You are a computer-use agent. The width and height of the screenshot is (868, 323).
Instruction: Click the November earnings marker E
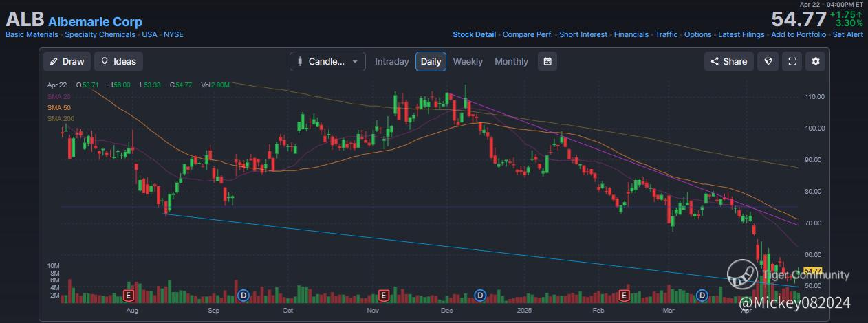(x=384, y=296)
